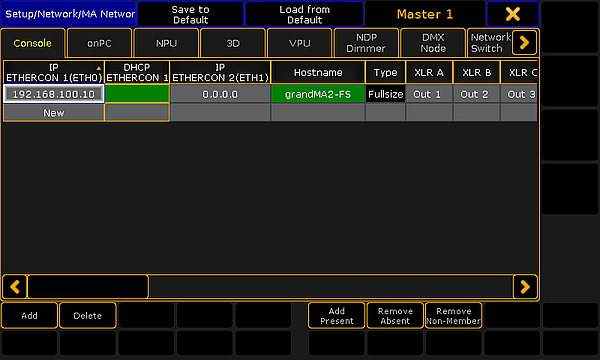
Task: Click the Save to Default button
Action: (190, 15)
